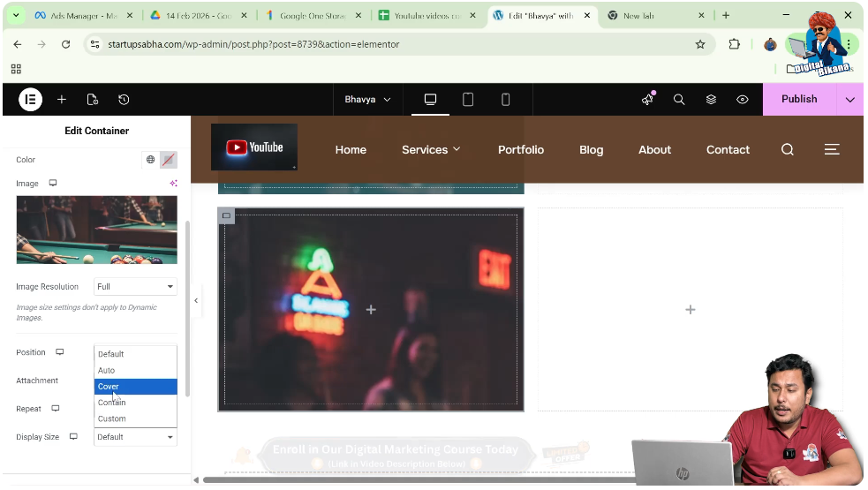Open the Finder search icon in top bar
Screen dimensions: 868x490
[679, 100]
